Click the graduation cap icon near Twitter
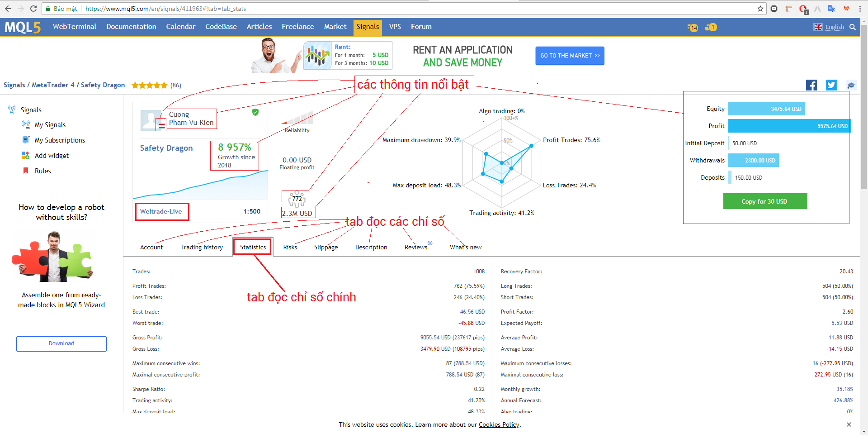The height and width of the screenshot is (448, 868). click(x=851, y=85)
